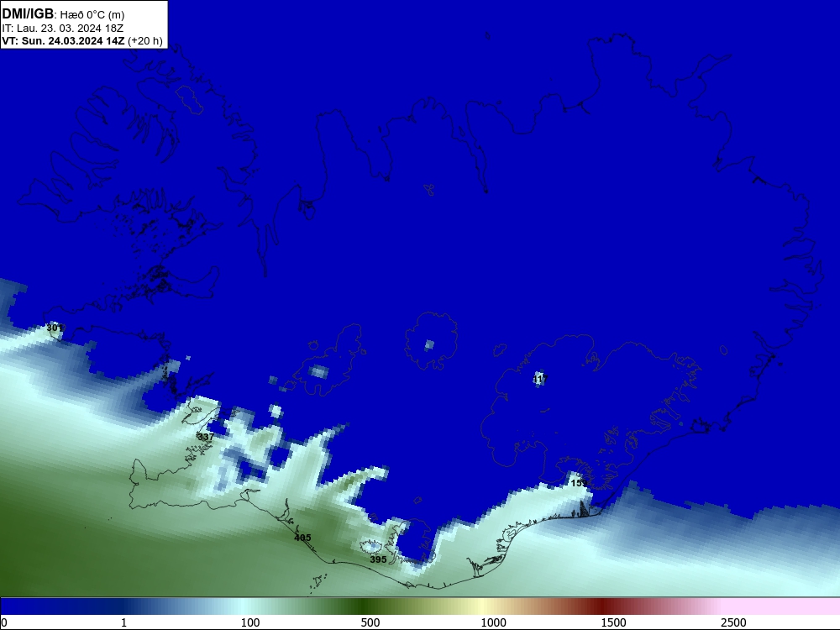Click the 117 height value on the glacier

(540, 380)
